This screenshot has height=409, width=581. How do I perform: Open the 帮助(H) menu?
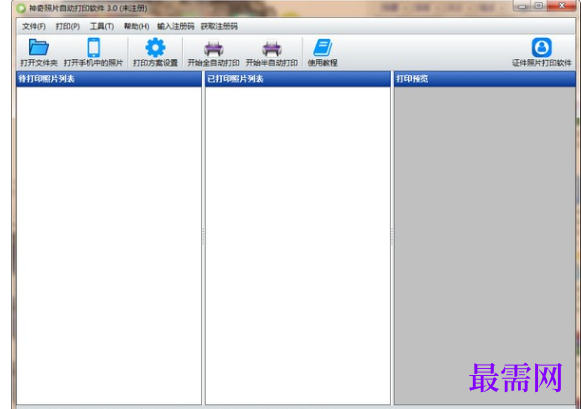coord(136,26)
